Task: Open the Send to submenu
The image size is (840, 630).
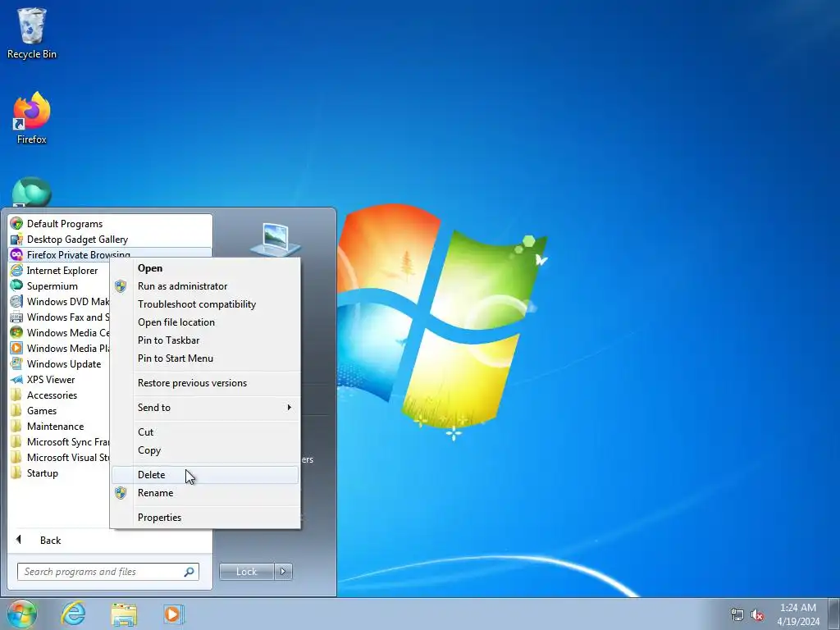Action: coord(204,408)
